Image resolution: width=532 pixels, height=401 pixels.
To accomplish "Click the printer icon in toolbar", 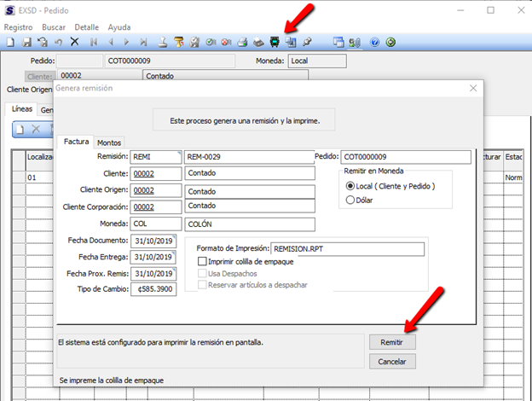I will coord(242,42).
